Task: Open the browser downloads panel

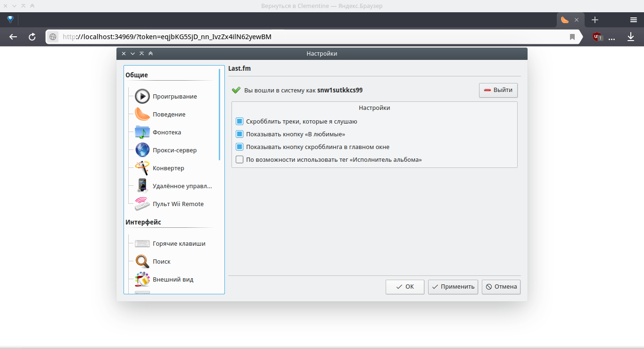Action: point(631,37)
